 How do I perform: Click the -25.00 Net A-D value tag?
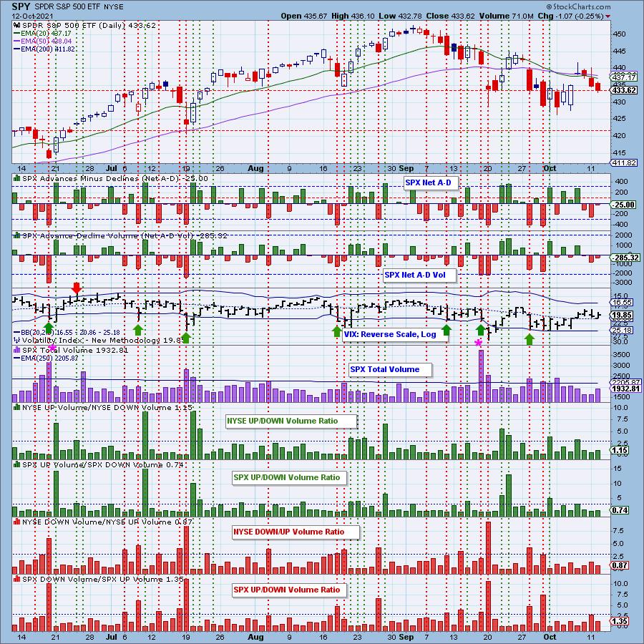623,205
